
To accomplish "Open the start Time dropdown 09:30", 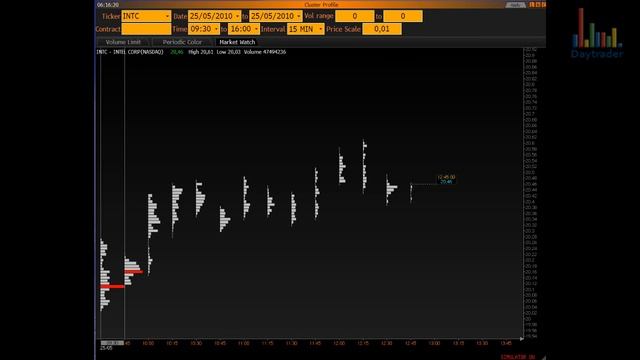I will coord(204,29).
